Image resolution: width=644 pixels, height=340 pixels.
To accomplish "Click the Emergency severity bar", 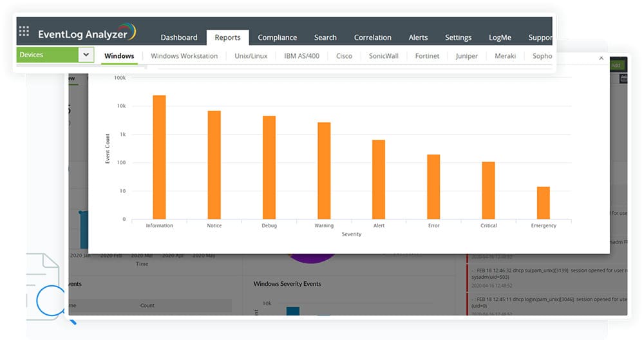I will coord(544,203).
